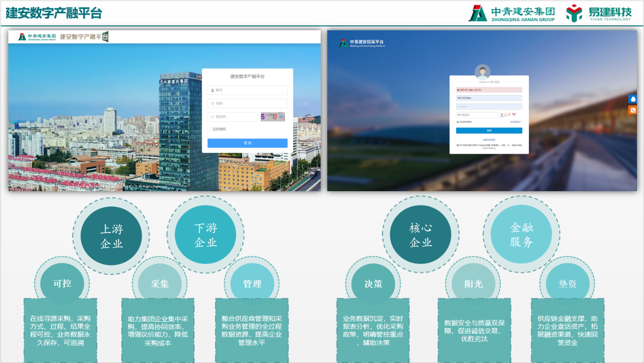Click the lock icon in the 密码 field

click(x=212, y=103)
